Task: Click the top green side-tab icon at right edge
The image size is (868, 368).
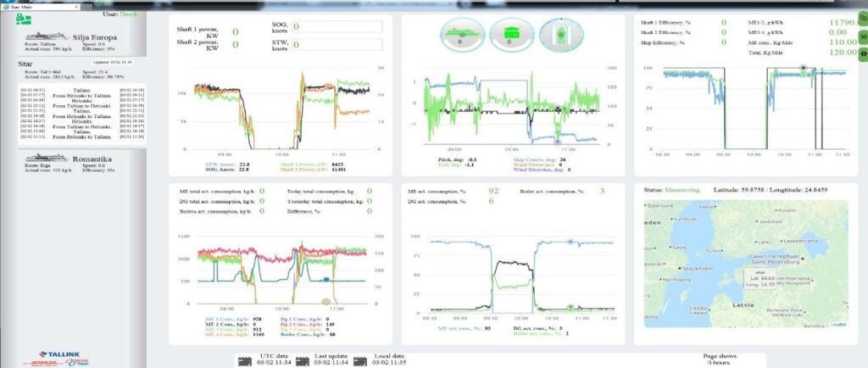Action: [x=861, y=17]
